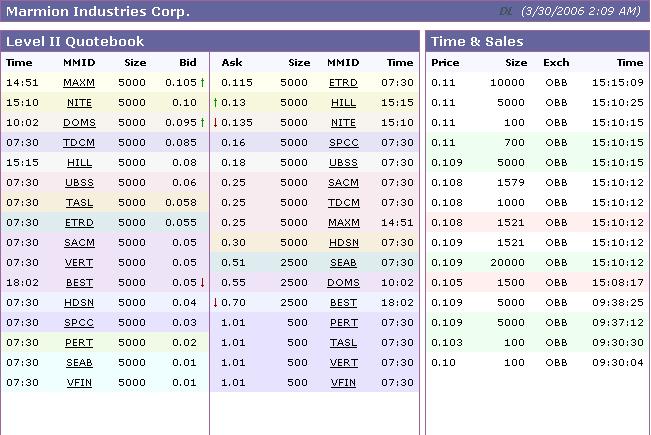The height and width of the screenshot is (435, 651).
Task: Click the Exch column header in Time & Sales
Action: (x=556, y=62)
